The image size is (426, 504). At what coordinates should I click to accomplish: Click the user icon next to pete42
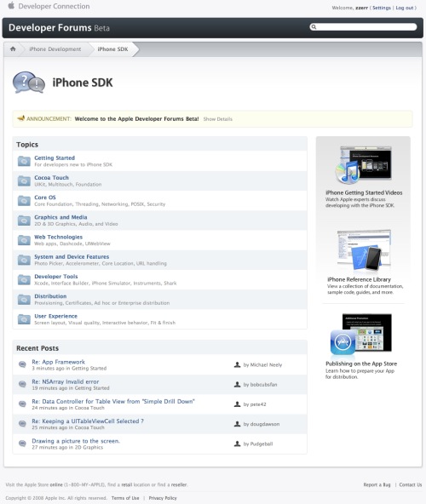point(237,404)
